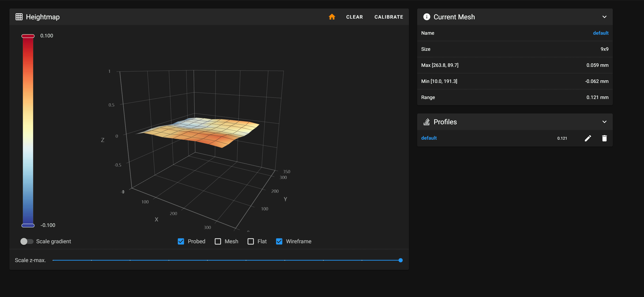Enable the Flat checkbox
This screenshot has width=644, height=297.
[x=250, y=241]
